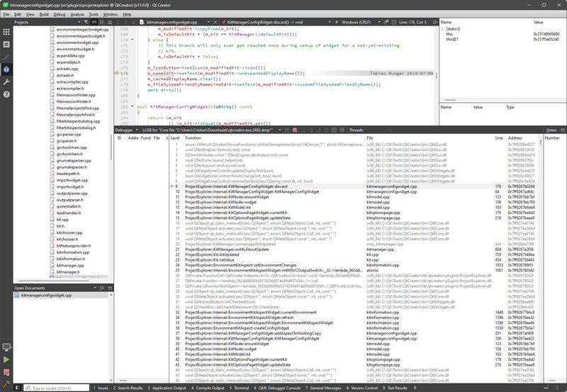This screenshot has height=392, width=567.
Task: Click the preprocessor directives hash icon
Action: coord(336,22)
